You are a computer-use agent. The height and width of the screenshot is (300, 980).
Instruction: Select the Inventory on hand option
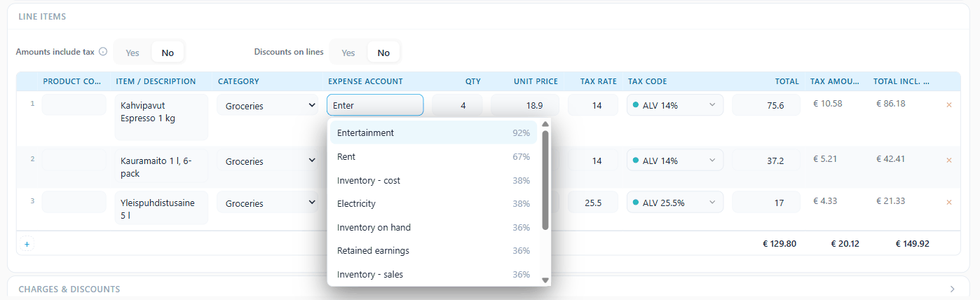point(433,227)
